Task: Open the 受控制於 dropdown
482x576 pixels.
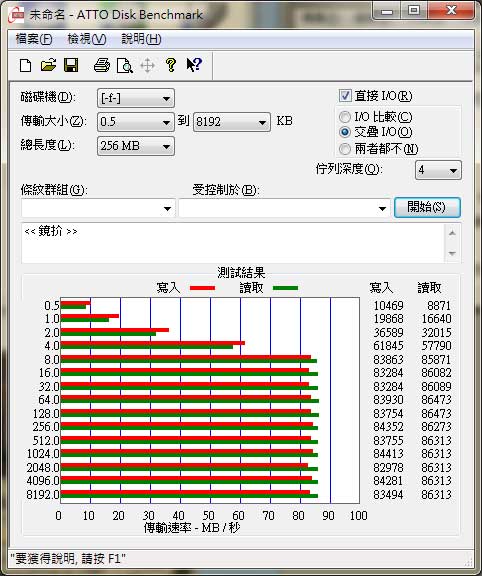Action: pyautogui.click(x=284, y=208)
